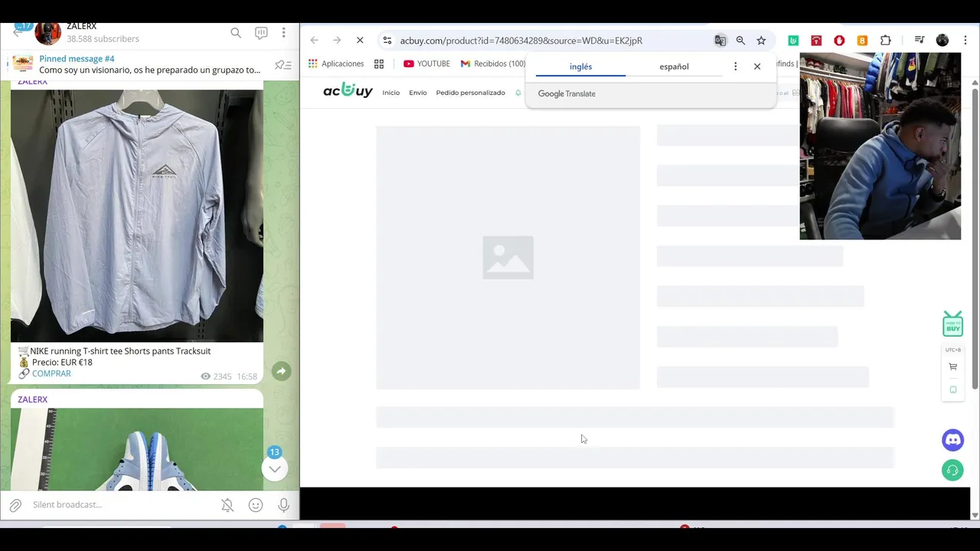The image size is (980, 551).
Task: View site information icon in address bar
Action: pos(387,41)
